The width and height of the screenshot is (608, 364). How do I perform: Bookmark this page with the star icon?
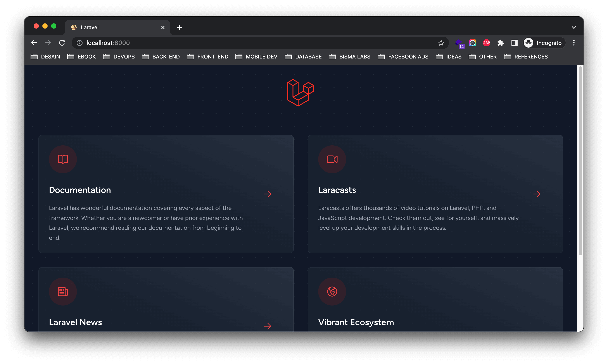point(441,43)
